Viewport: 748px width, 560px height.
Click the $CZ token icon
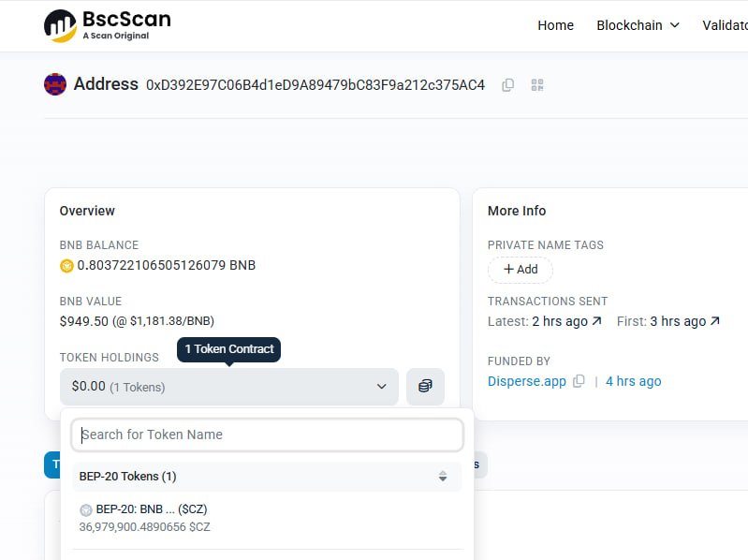[86, 510]
